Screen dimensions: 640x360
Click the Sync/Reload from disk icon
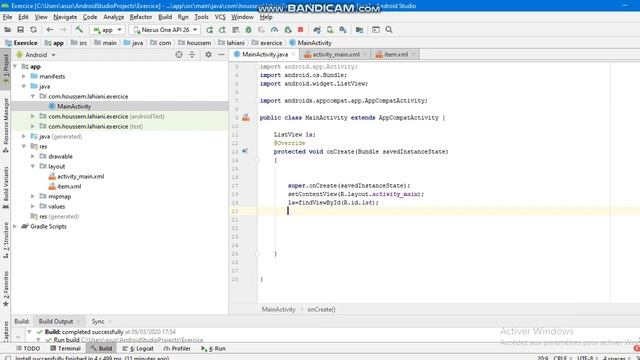[33, 30]
